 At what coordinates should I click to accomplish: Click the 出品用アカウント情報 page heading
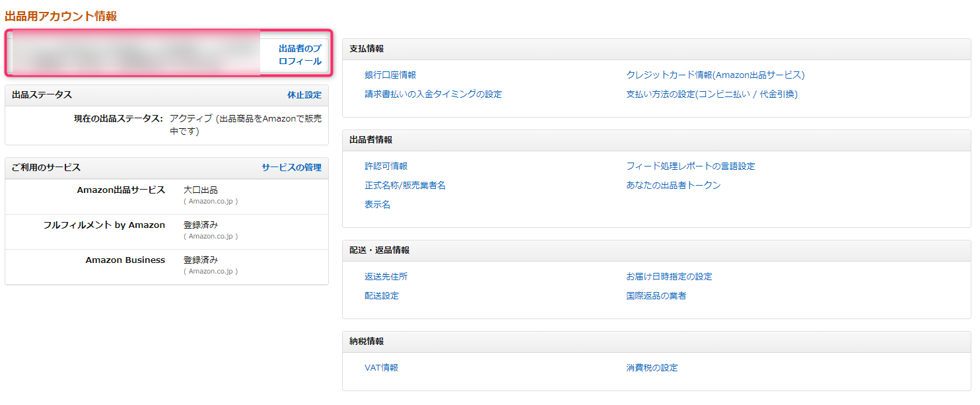pyautogui.click(x=61, y=17)
